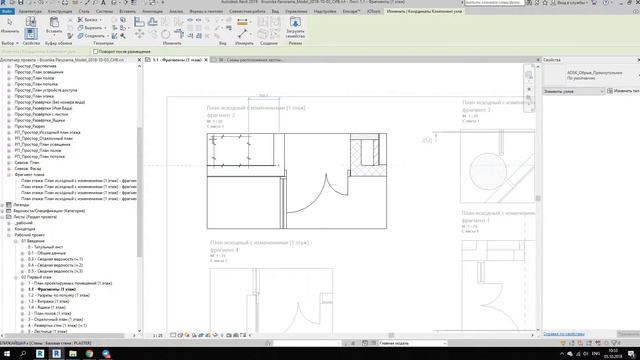Screen dimensions: 640x360
Task: Select the Move tool icon
Action: tap(139, 34)
